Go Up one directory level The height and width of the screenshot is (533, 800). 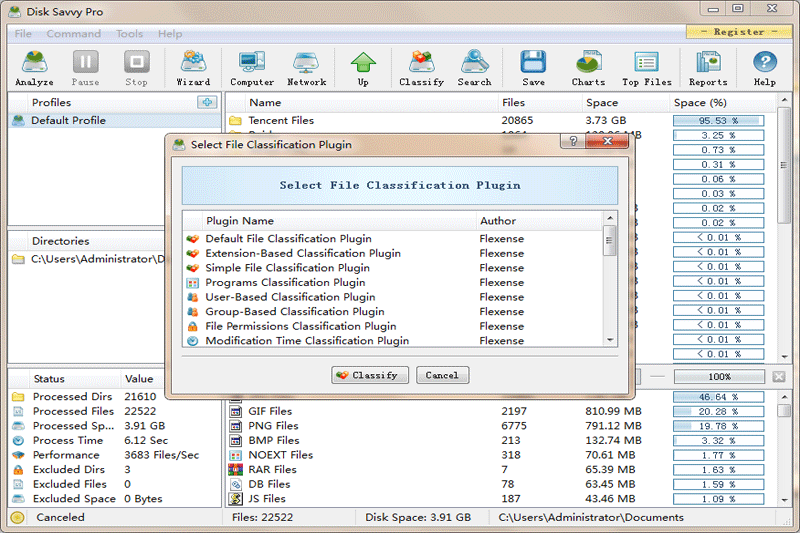363,68
